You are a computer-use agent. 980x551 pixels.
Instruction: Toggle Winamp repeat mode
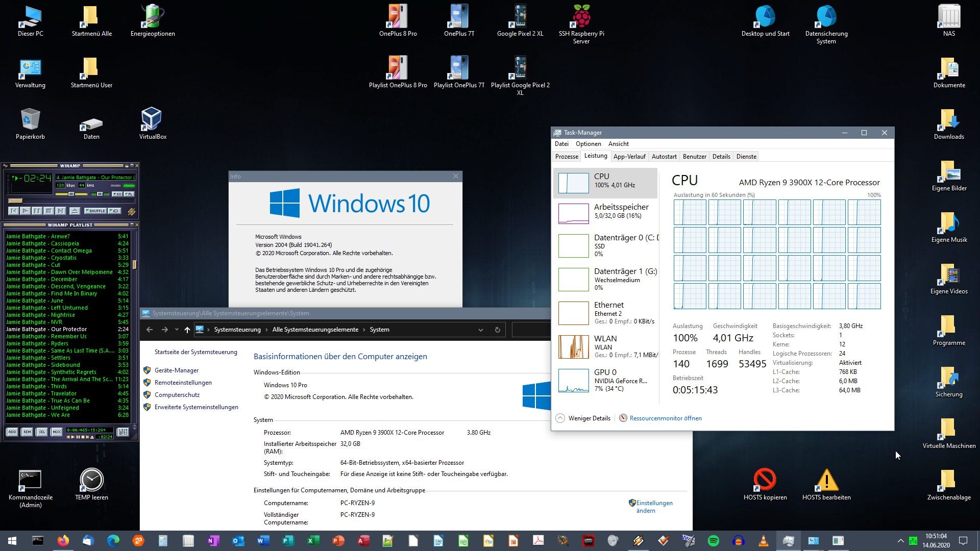[114, 211]
